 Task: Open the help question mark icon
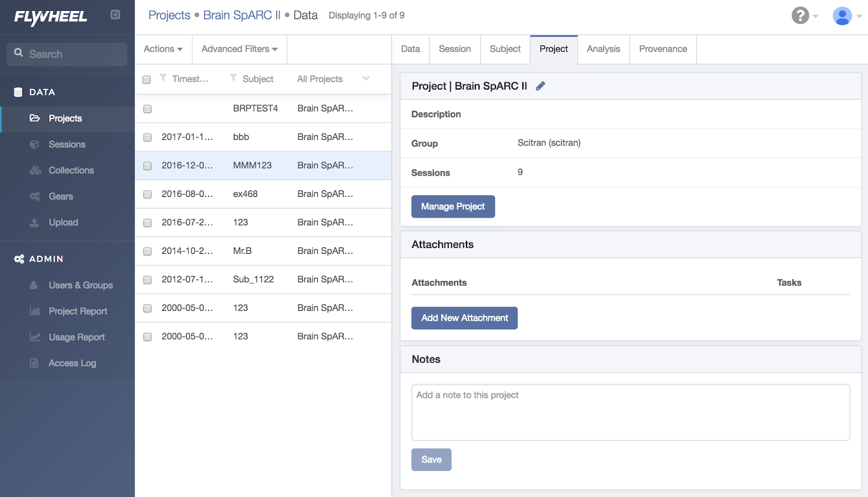[x=800, y=15]
